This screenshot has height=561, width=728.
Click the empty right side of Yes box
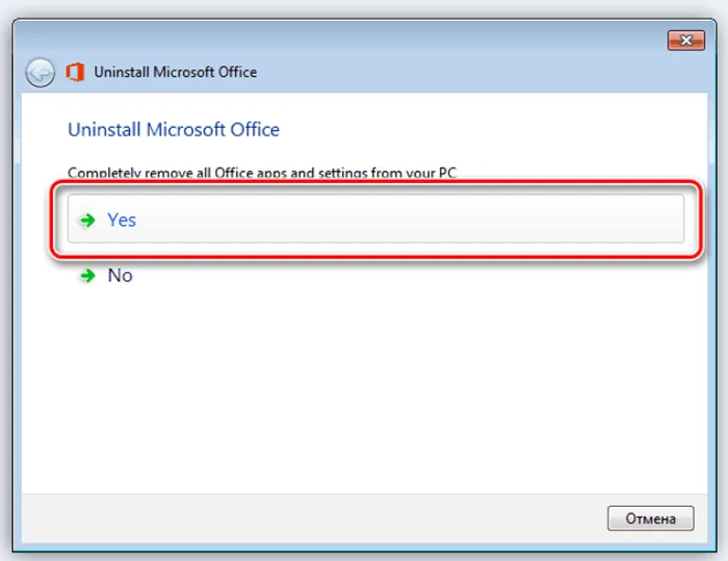click(511, 219)
